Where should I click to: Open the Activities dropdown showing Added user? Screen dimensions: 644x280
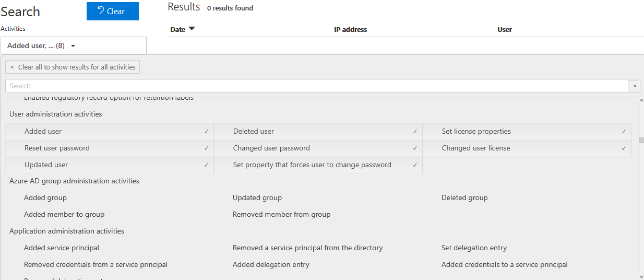point(73,45)
